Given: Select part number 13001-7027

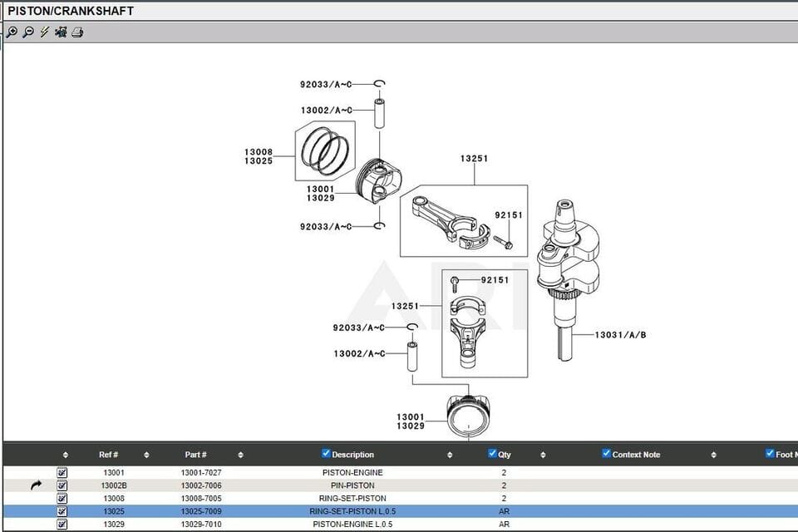Looking at the screenshot, I should tap(201, 472).
